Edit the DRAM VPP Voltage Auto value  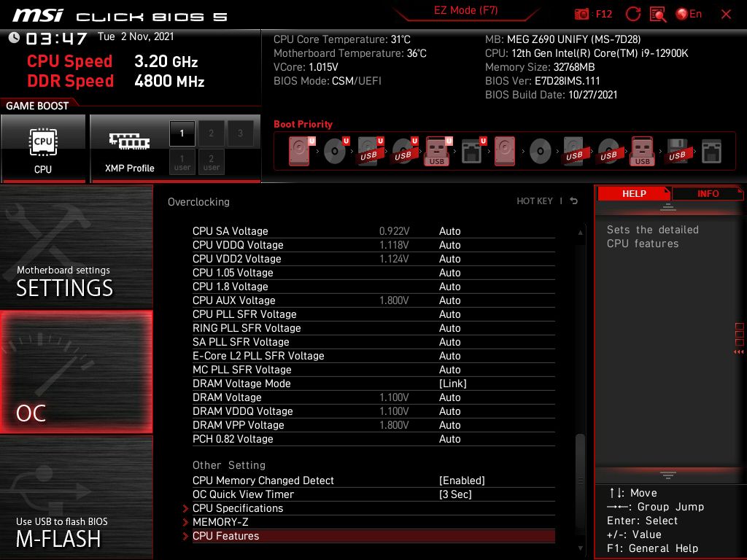(x=449, y=425)
